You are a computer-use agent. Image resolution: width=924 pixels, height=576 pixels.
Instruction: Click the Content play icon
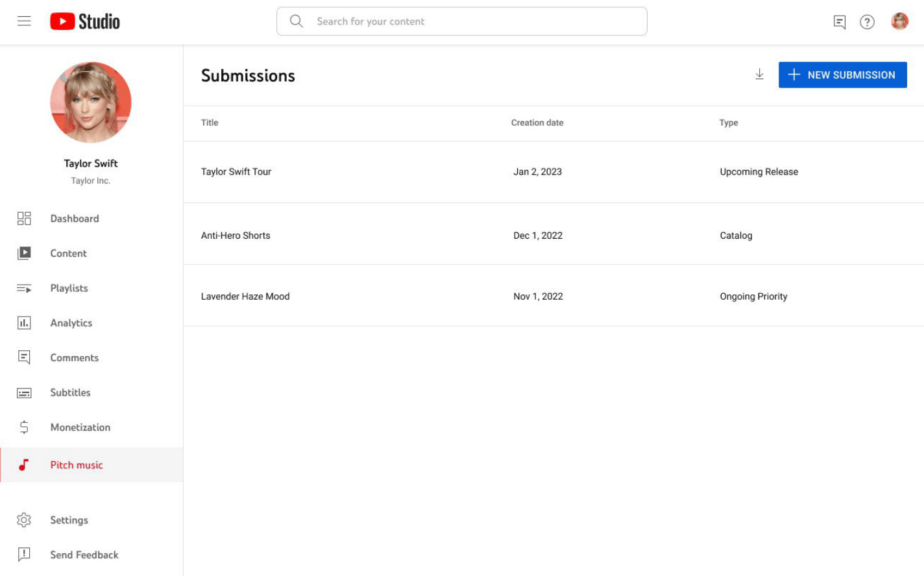24,253
